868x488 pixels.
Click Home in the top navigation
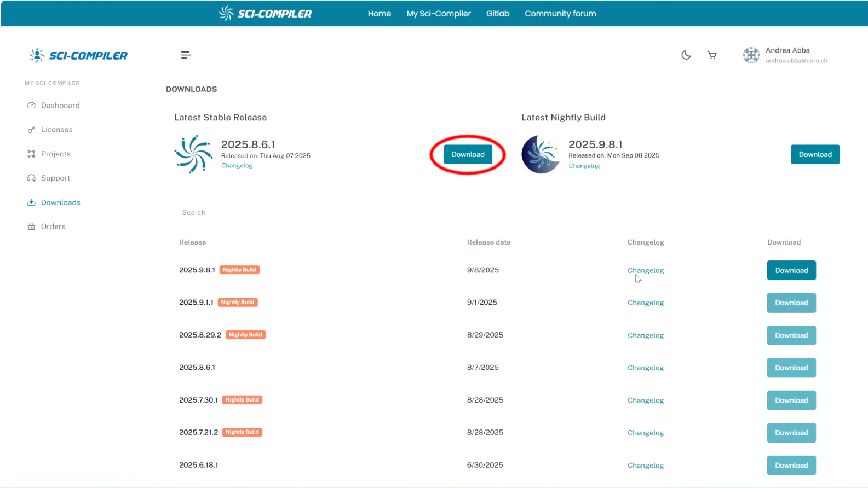pyautogui.click(x=380, y=14)
